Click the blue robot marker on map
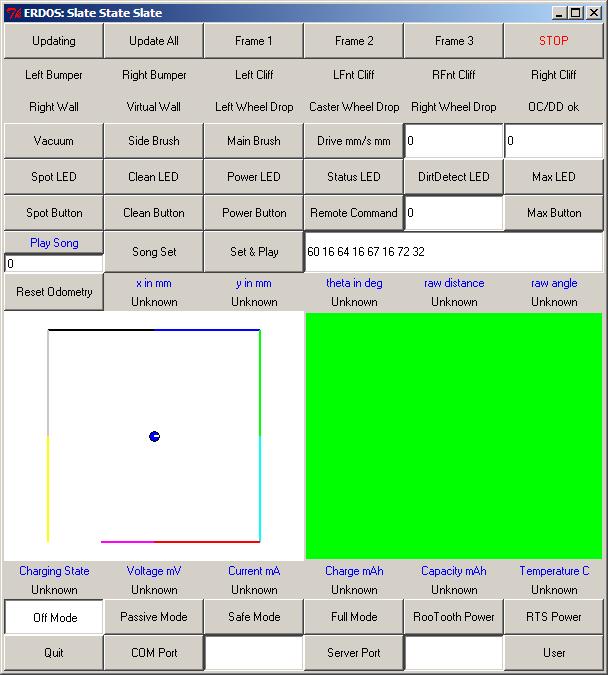 pyautogui.click(x=154, y=436)
